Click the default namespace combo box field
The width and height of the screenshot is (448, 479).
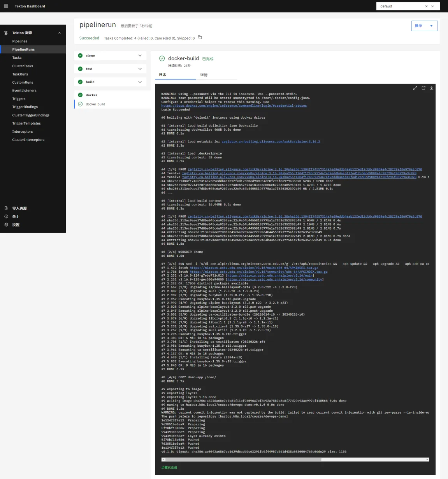coord(408,6)
